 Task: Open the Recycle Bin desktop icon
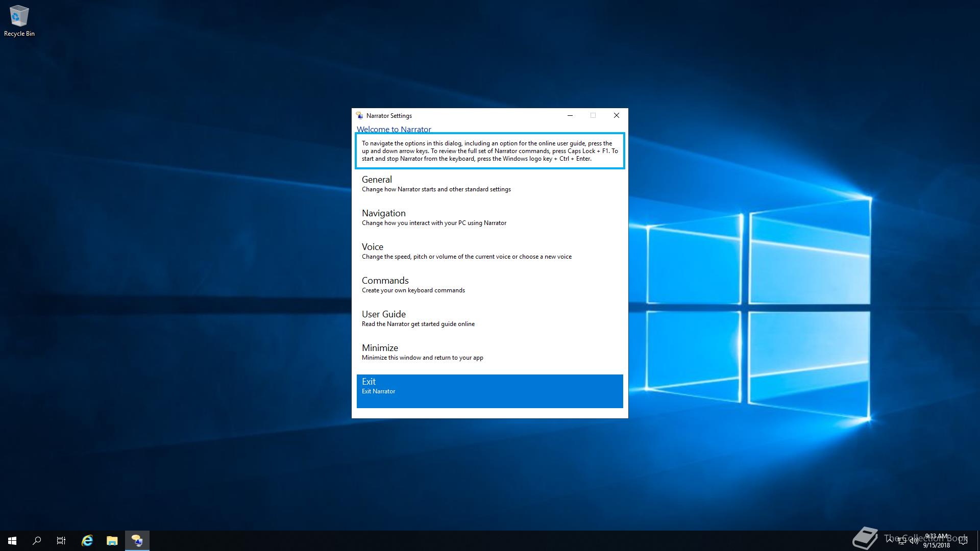19,21
